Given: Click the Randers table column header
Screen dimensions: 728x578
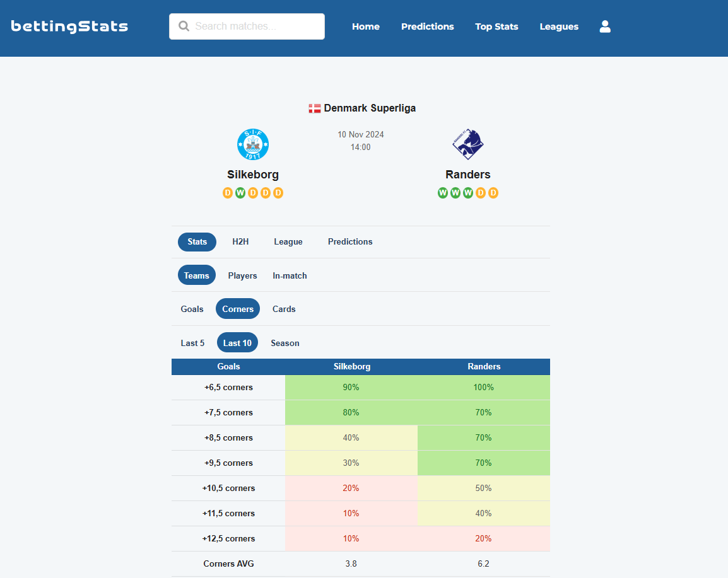Looking at the screenshot, I should pos(484,366).
